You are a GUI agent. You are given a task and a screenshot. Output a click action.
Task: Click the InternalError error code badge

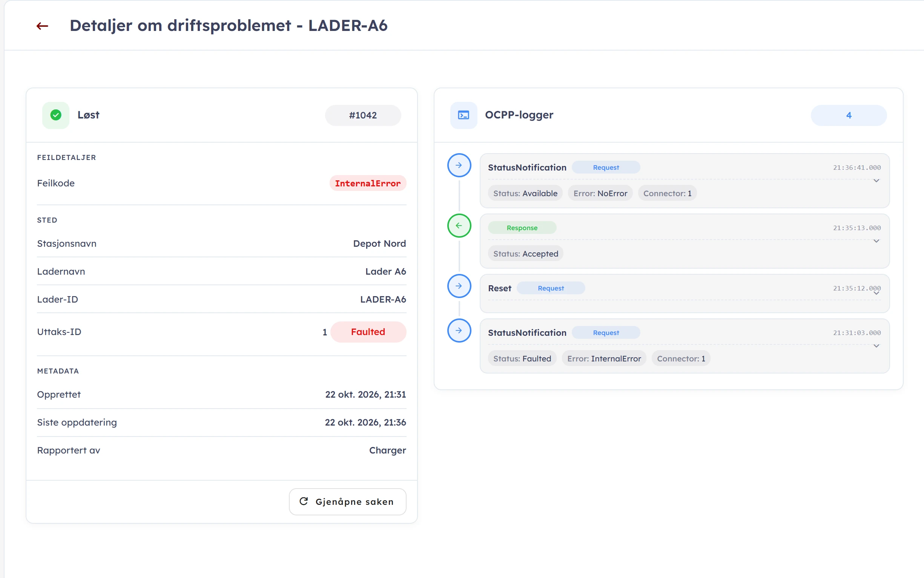click(x=368, y=183)
